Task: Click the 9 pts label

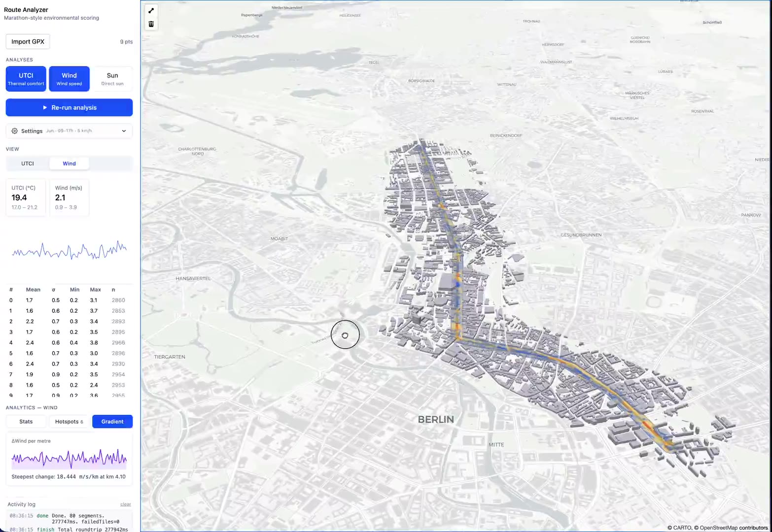Action: pyautogui.click(x=126, y=42)
